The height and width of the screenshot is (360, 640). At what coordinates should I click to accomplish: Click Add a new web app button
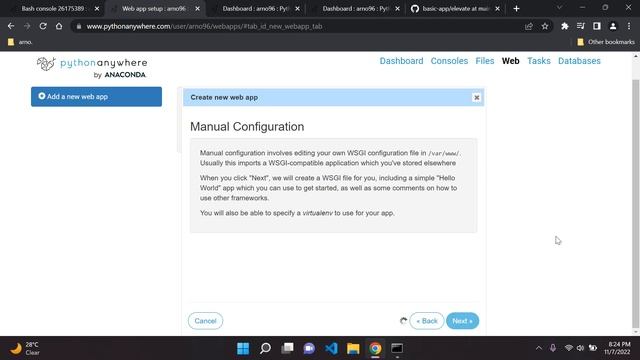point(96,97)
